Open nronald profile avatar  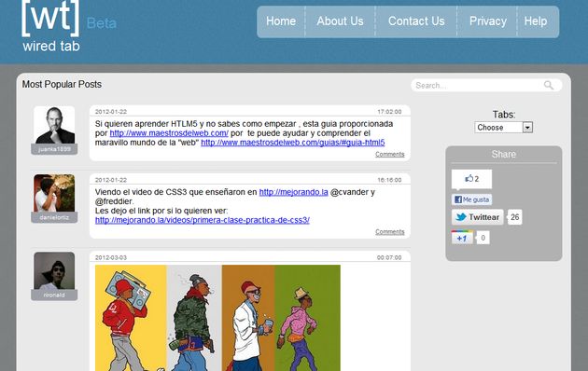pos(54,270)
